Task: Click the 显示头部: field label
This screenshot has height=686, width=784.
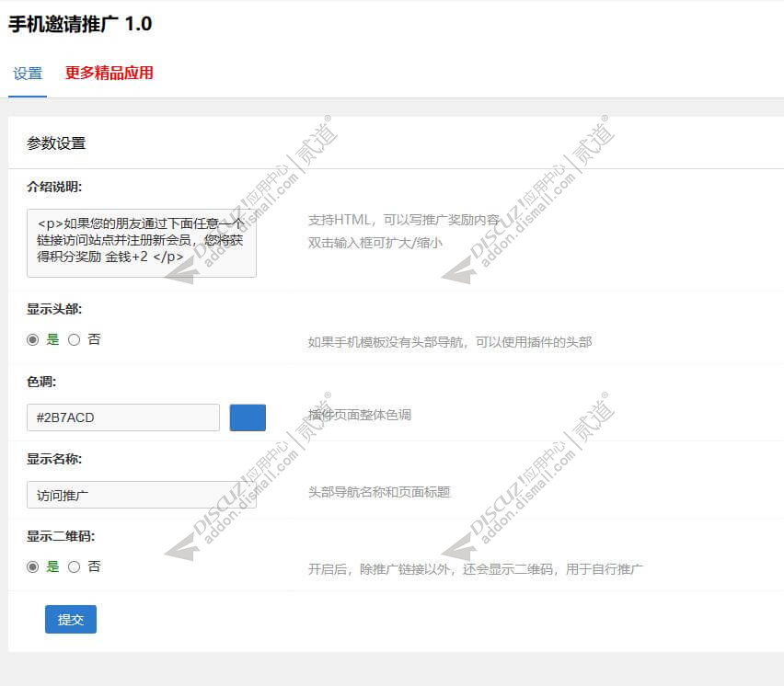Action: coord(54,309)
